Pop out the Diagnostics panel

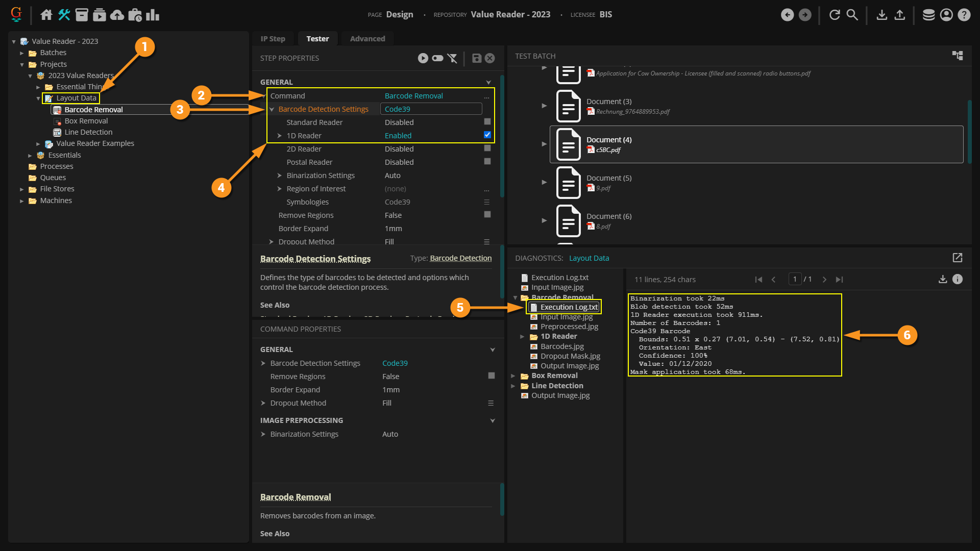point(957,258)
